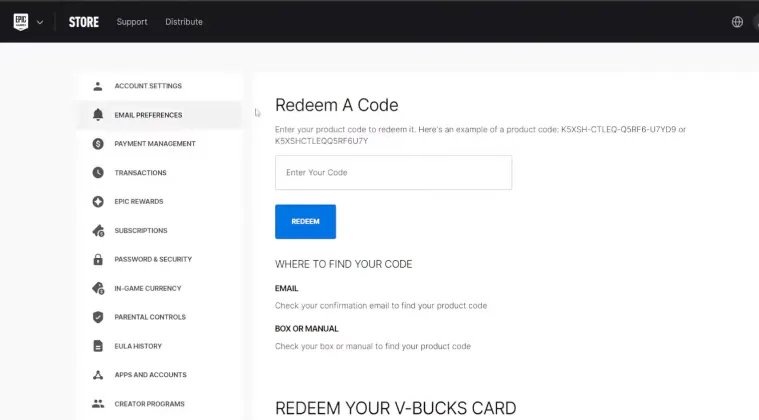The image size is (759, 420).
Task: Click the EULA History document icon
Action: 98,347
